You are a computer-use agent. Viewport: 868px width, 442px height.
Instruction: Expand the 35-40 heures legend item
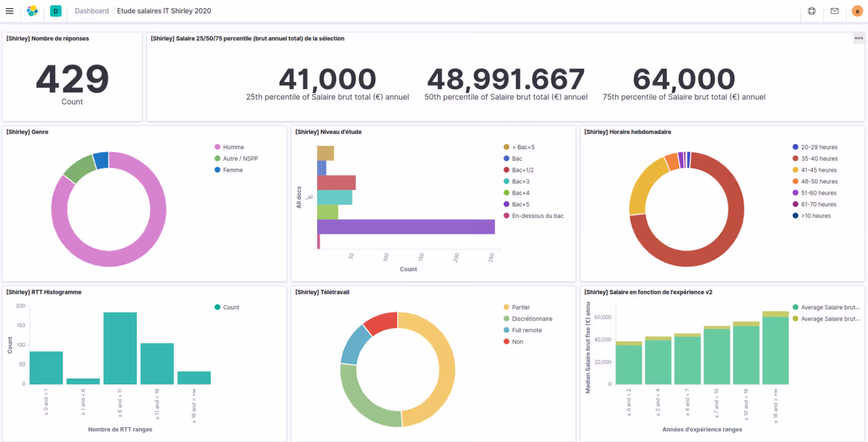point(818,159)
